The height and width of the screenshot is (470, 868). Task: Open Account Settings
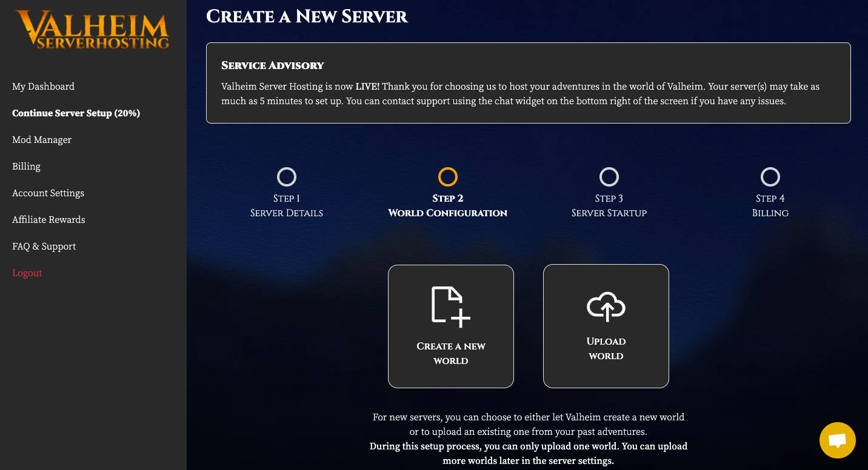click(x=48, y=193)
